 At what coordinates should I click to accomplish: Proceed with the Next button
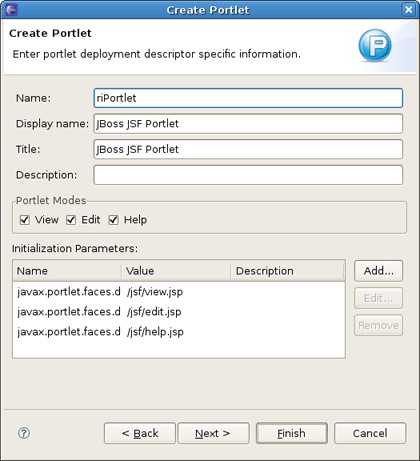pyautogui.click(x=213, y=433)
